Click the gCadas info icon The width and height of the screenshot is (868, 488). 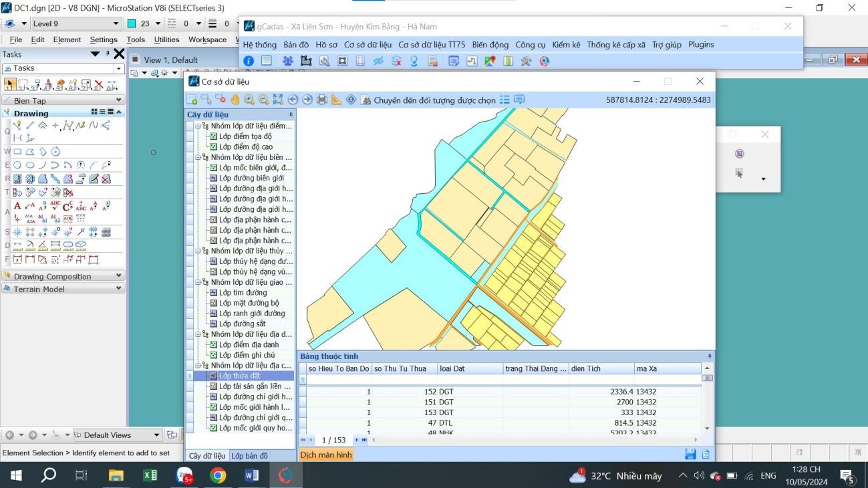click(x=249, y=61)
